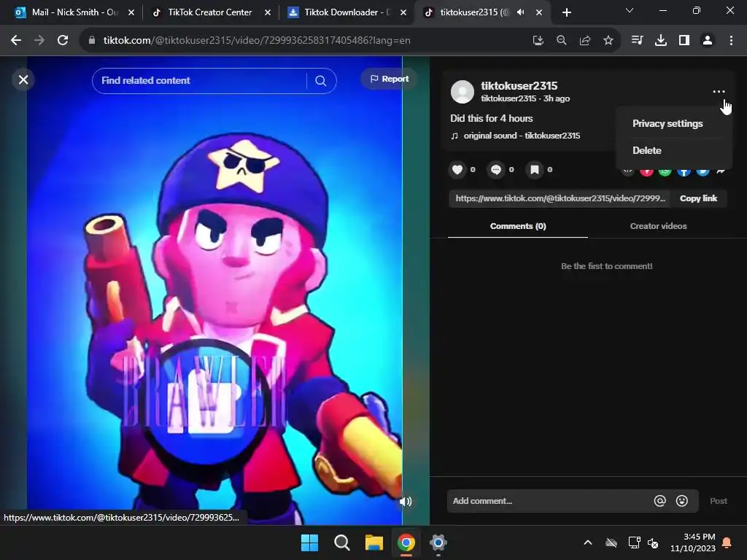This screenshot has height=560, width=747.
Task: Toggle the Chrome side panel
Action: 684,41
